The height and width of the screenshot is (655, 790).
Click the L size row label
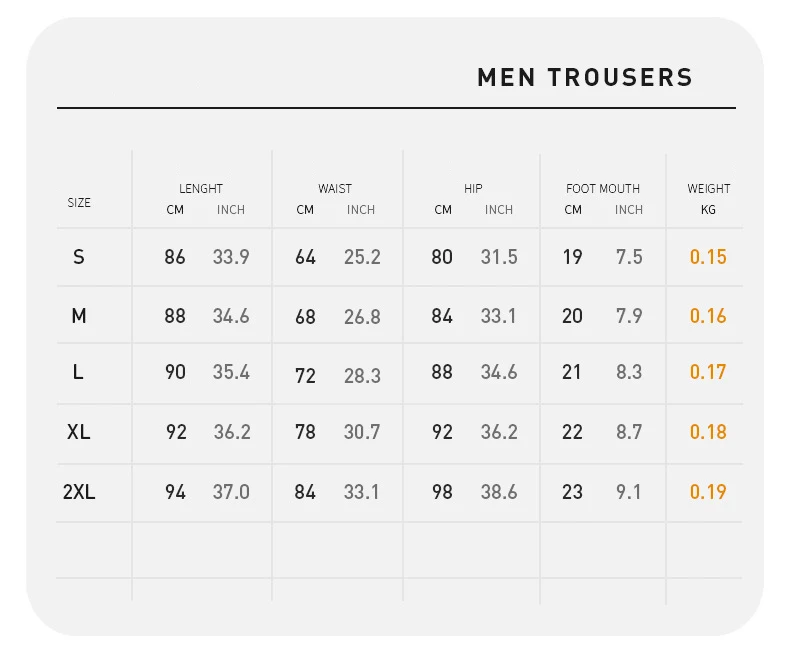pyautogui.click(x=78, y=372)
